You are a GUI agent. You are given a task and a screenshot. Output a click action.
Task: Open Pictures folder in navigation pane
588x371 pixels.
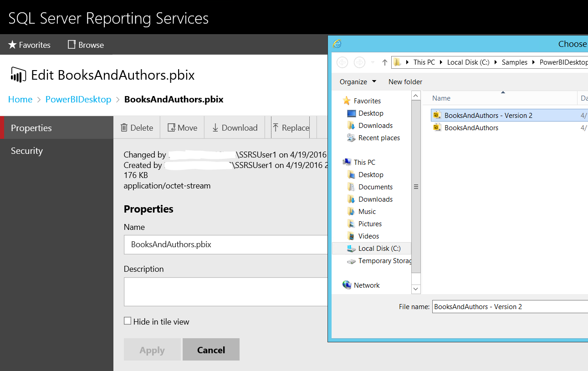[370, 224]
